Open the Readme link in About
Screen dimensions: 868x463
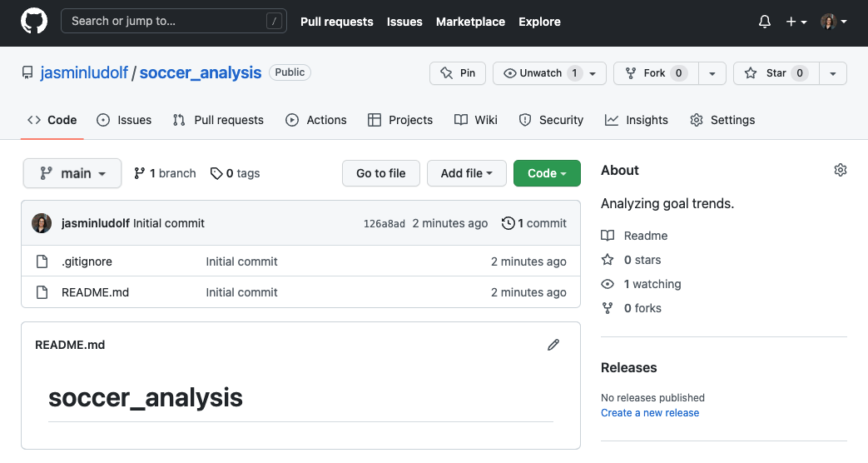[x=634, y=236]
